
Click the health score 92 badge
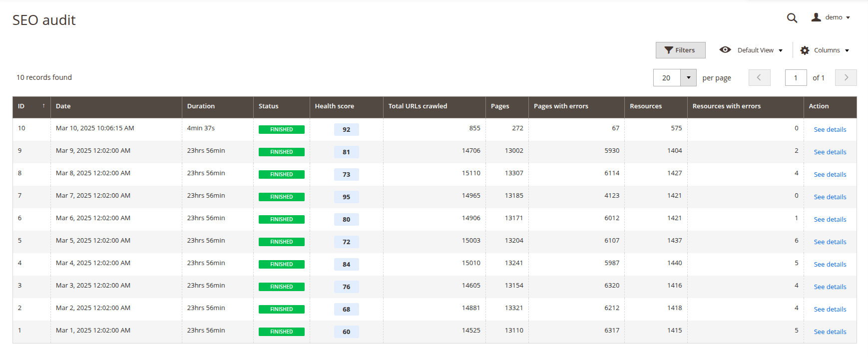point(346,130)
